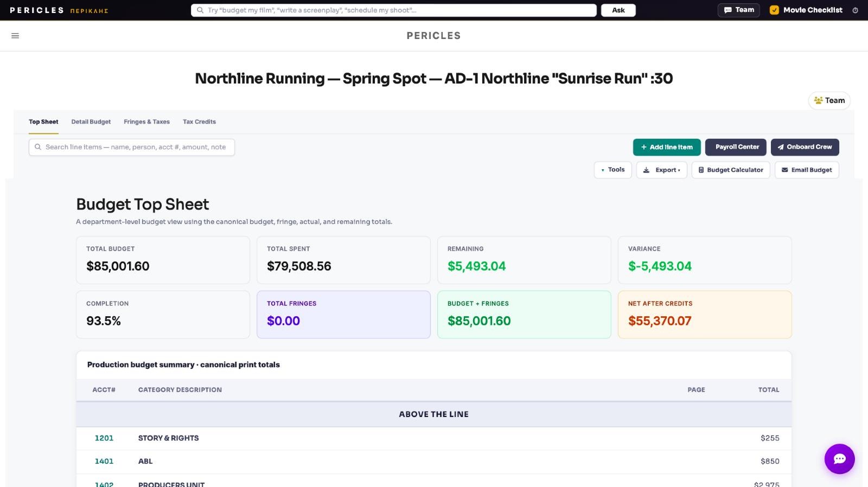Click Email Budget
Viewport: 868px width, 487px height.
pos(807,170)
